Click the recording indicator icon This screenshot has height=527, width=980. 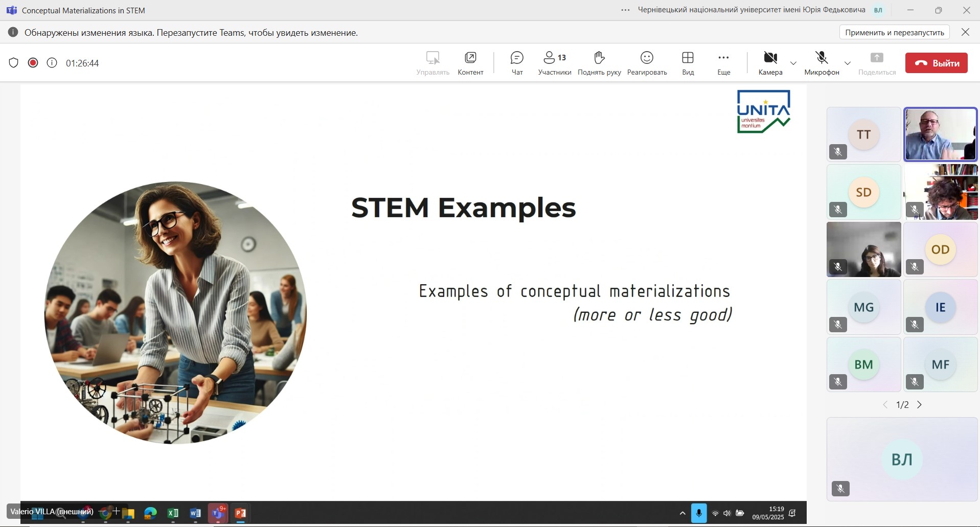33,63
